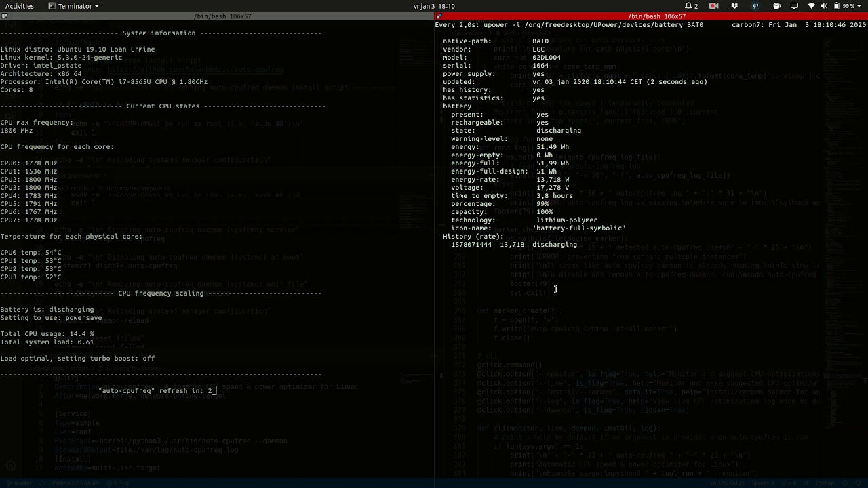
Task: Click the technology: lithium-polymer line
Action: pos(524,220)
